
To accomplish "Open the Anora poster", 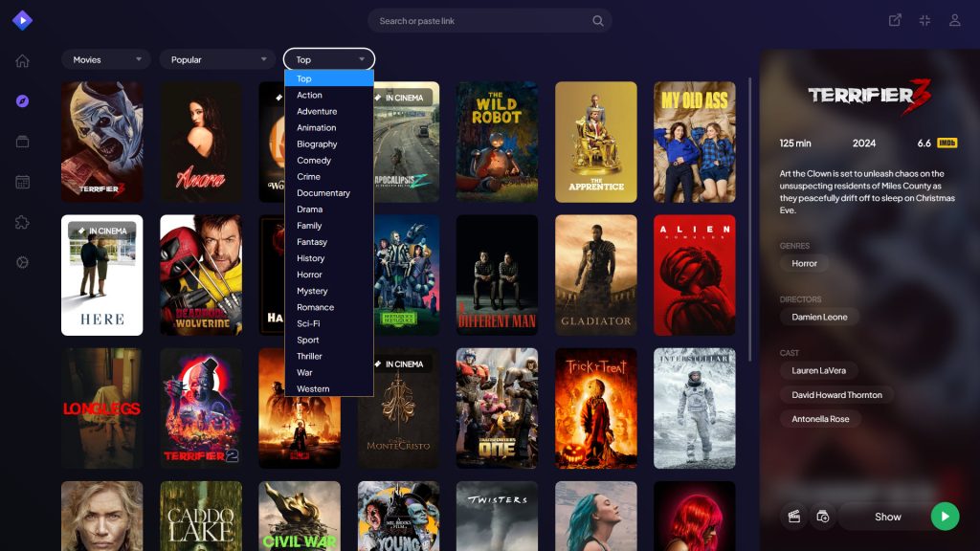I will pyautogui.click(x=201, y=142).
